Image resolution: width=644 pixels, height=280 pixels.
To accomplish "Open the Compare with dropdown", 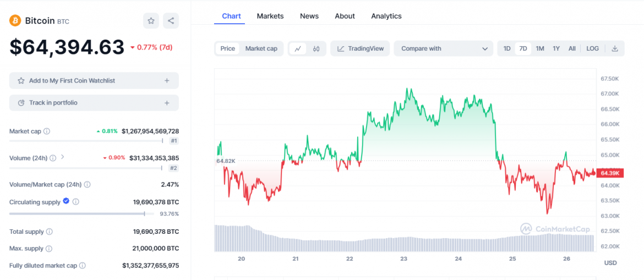I will 443,48.
